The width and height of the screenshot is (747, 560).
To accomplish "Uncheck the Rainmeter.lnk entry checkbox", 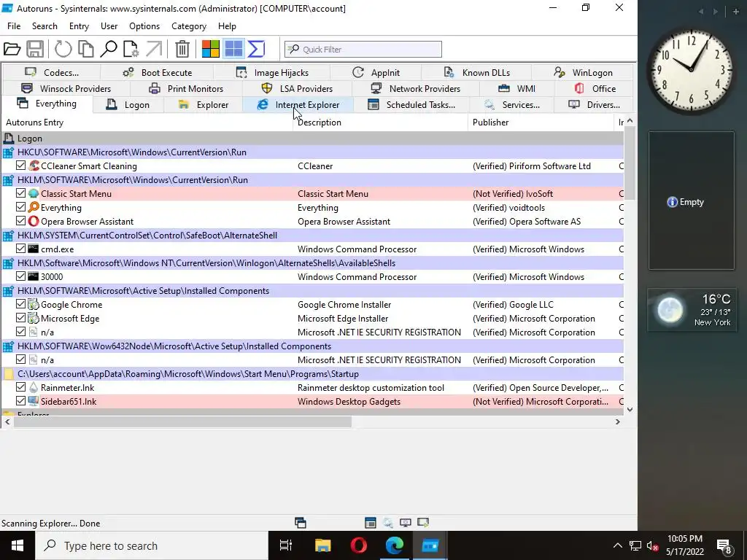I will pos(20,387).
